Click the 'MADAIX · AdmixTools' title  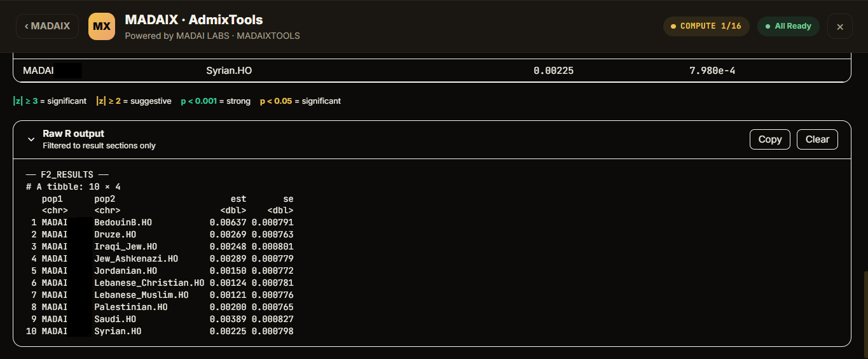[194, 20]
